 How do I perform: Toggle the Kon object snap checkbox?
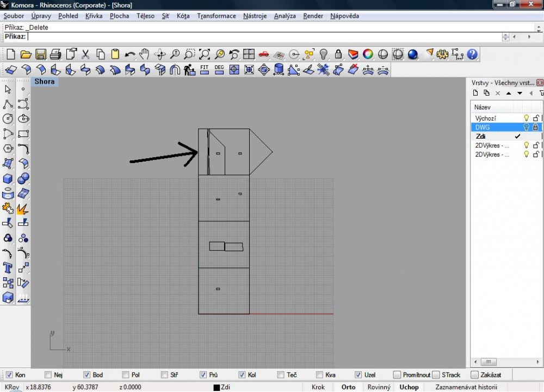tap(9, 375)
